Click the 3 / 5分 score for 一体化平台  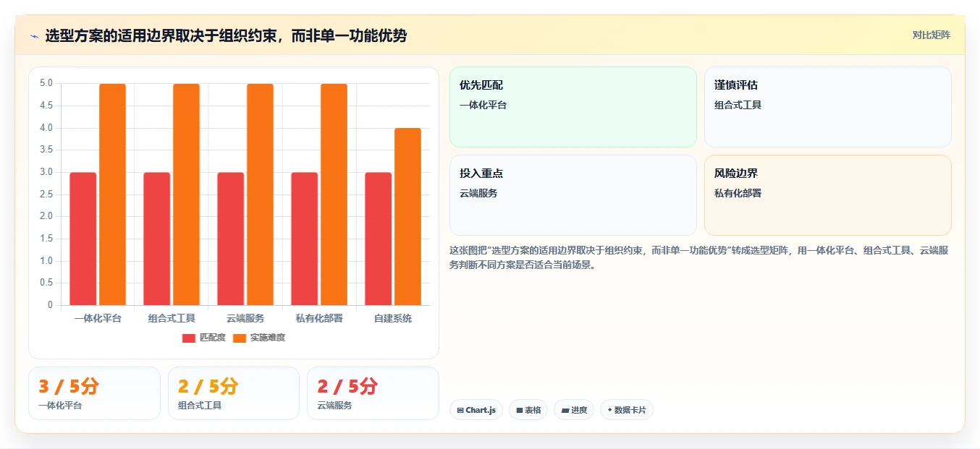(68, 387)
